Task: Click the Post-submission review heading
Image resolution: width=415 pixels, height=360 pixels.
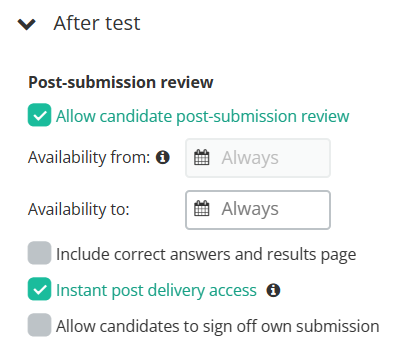Action: tap(121, 82)
